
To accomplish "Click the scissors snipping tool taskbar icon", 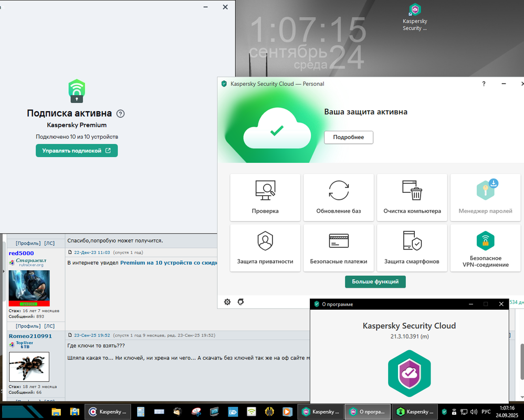I will [196, 412].
